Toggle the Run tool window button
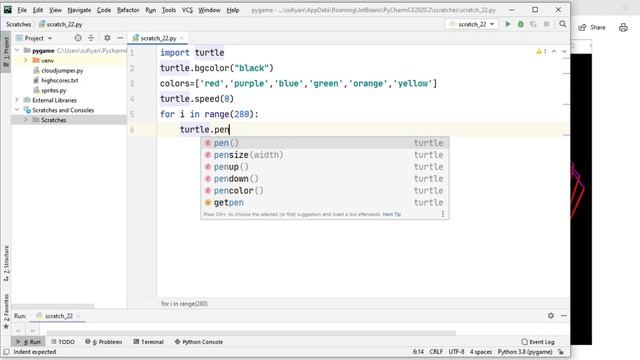Image resolution: width=640 pixels, height=360 pixels. coord(29,342)
